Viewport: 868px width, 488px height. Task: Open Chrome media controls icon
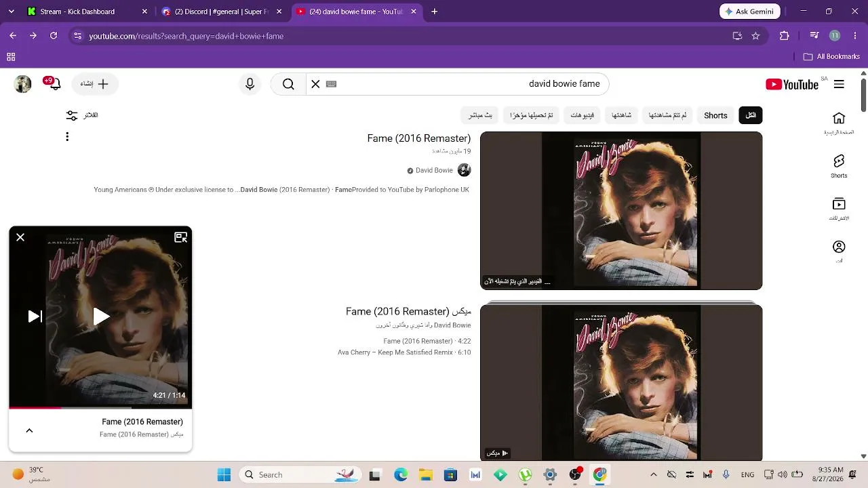814,36
